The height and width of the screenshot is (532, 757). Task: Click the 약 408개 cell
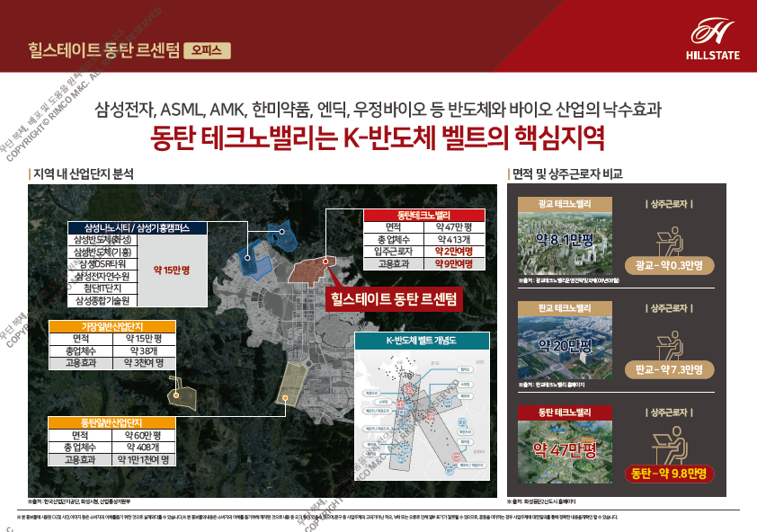click(143, 448)
